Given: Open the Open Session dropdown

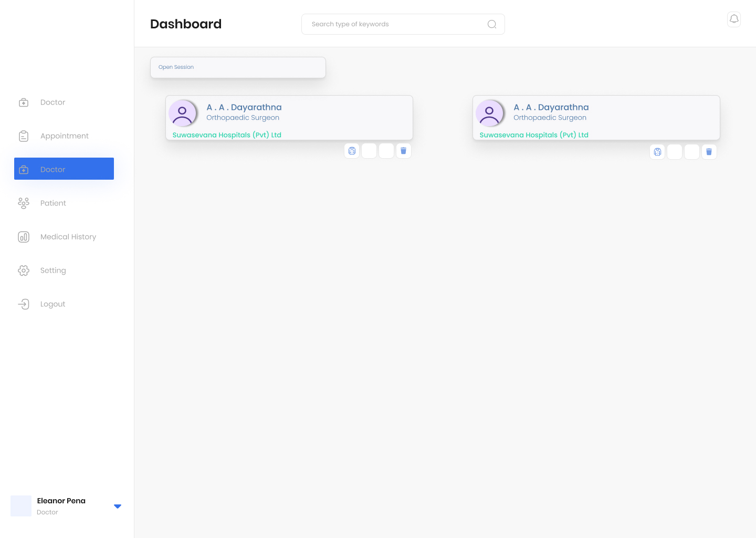Looking at the screenshot, I should (x=238, y=67).
